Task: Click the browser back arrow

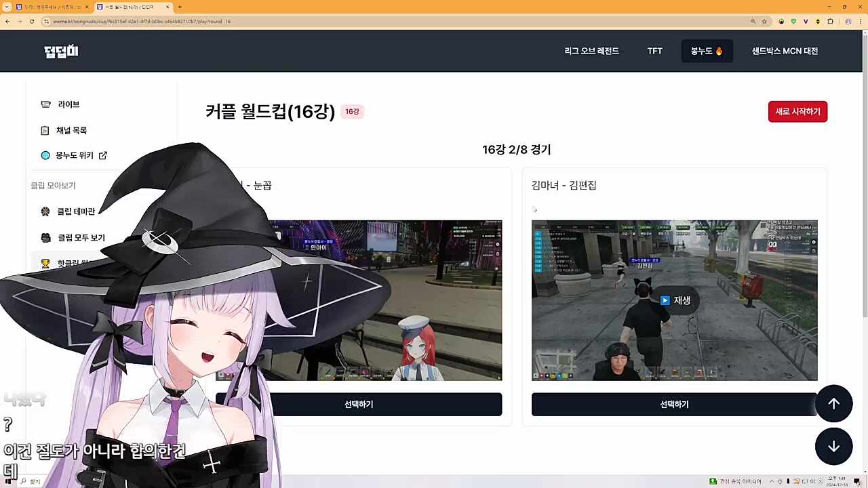Action: (7, 22)
